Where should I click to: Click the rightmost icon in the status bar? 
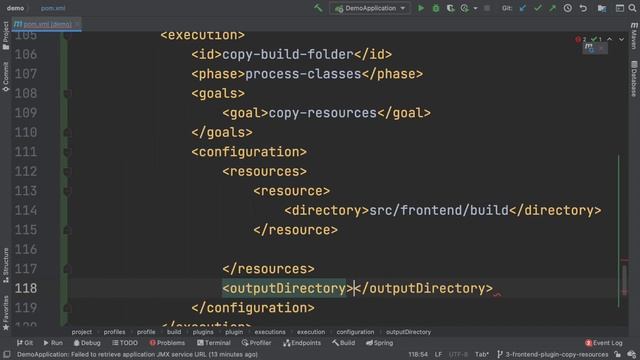[632, 354]
